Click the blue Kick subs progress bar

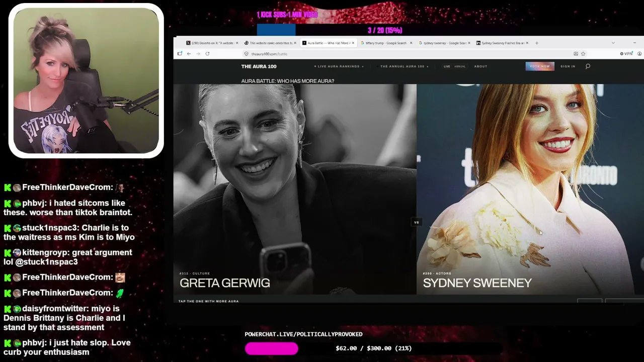click(x=276, y=30)
